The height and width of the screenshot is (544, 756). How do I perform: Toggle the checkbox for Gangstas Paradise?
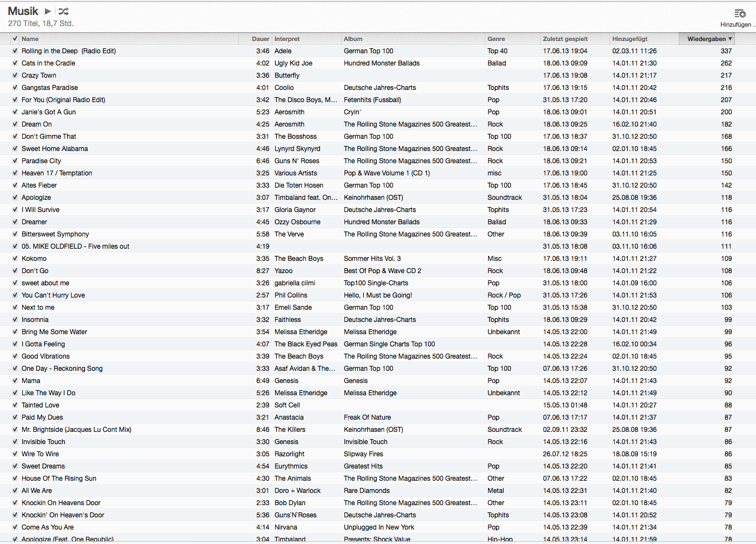15,88
